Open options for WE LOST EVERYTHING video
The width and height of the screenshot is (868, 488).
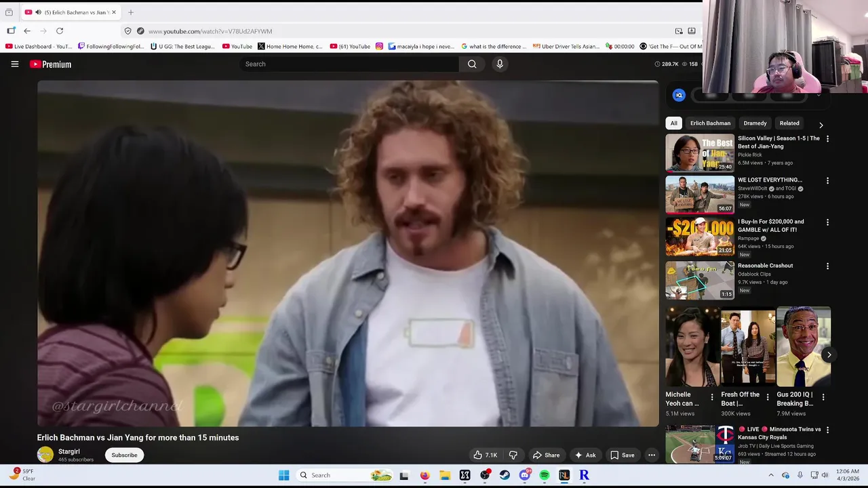[827, 181]
